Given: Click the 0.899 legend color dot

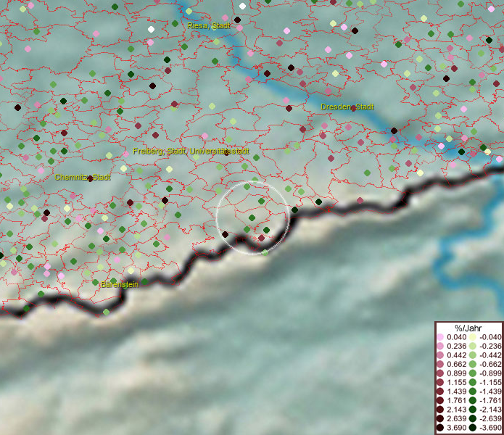Looking at the screenshot, I should click(440, 374).
